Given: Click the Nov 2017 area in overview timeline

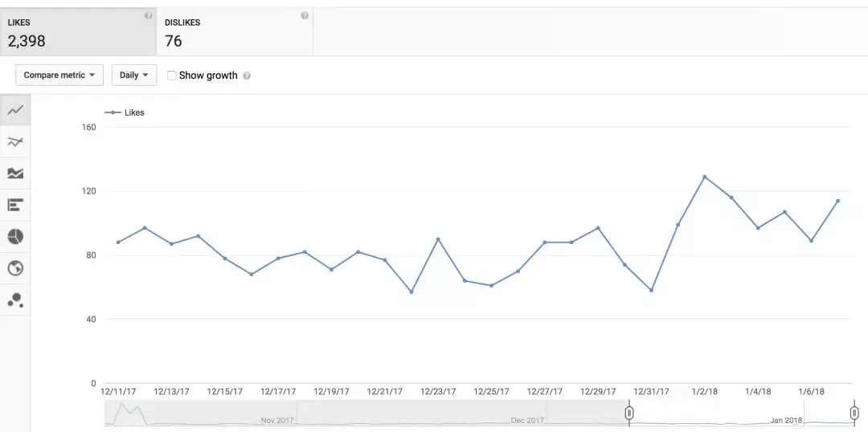Looking at the screenshot, I should tap(277, 419).
